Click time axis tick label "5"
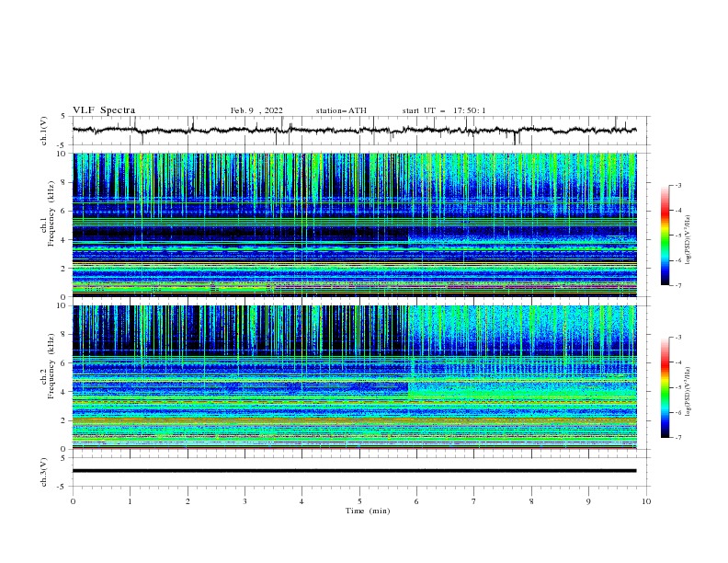Screen dimensions: 728x563 [359, 501]
